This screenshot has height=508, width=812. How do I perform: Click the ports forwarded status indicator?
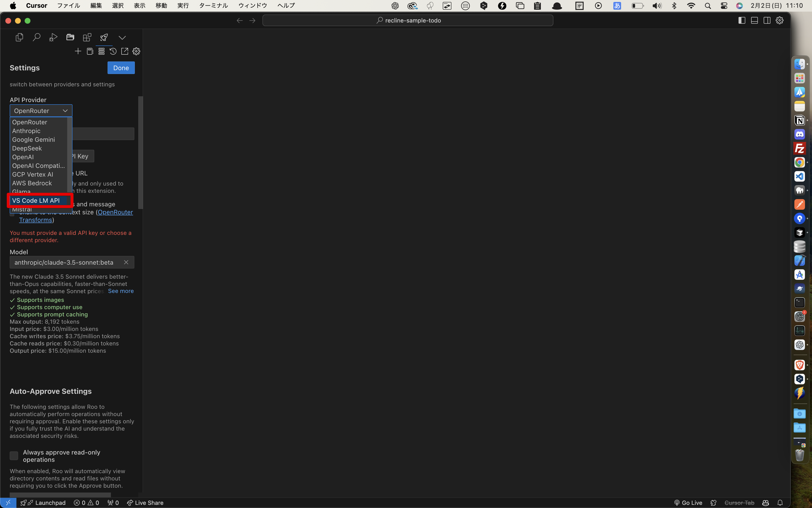click(x=113, y=503)
